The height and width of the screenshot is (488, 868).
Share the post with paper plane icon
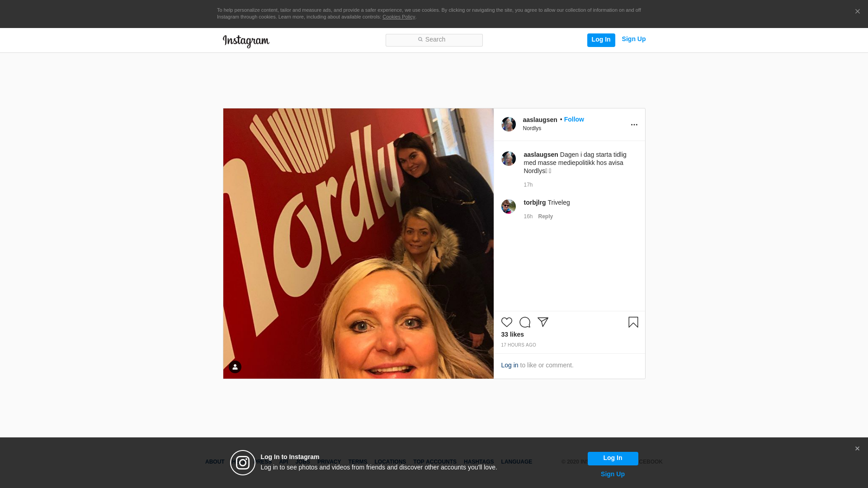coord(543,322)
